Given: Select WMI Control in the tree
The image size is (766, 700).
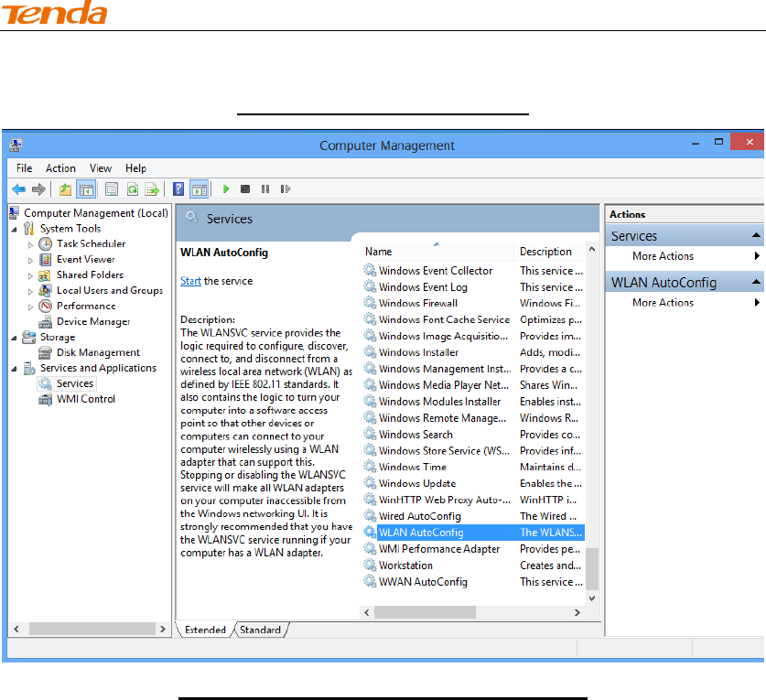Looking at the screenshot, I should [85, 399].
